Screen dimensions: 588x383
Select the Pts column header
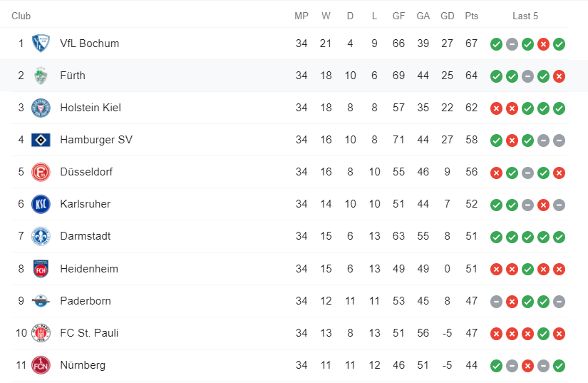tap(471, 16)
